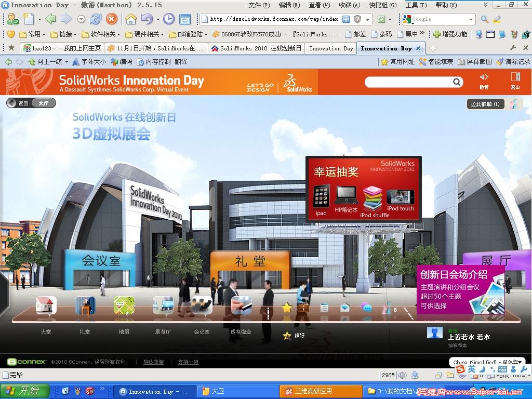Open the 链接 bookmarks folder dropdown
Screen dimensions: 532x399
(63, 34)
